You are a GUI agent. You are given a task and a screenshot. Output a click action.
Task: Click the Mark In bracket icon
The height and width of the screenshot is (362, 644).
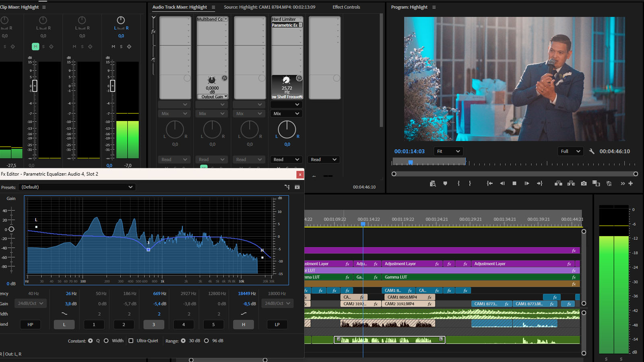(x=458, y=183)
